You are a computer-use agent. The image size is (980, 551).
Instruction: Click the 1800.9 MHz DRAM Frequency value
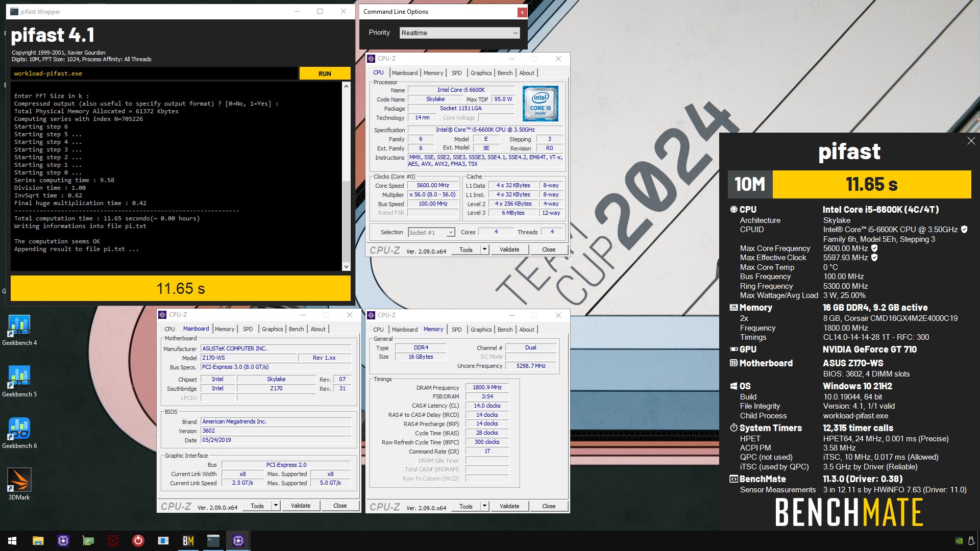tap(487, 388)
